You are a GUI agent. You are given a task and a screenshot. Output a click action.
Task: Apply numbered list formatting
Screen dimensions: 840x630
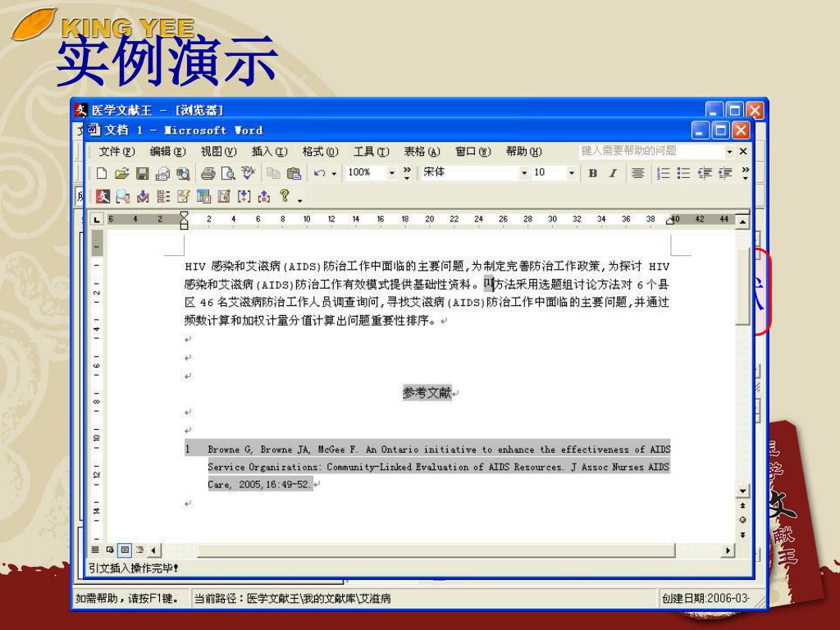(x=663, y=173)
